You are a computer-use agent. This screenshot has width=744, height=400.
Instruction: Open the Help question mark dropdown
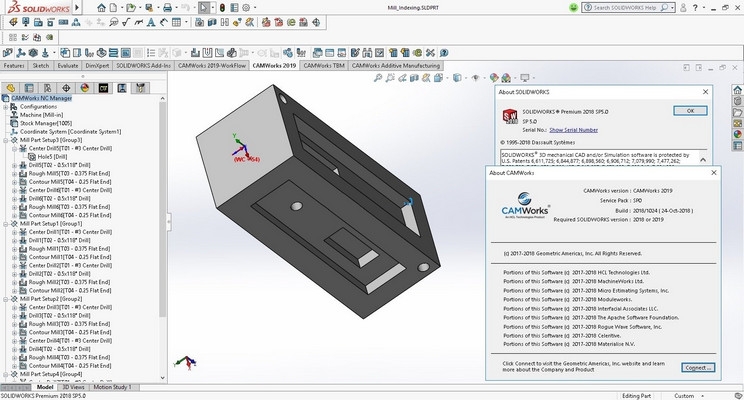click(x=697, y=8)
